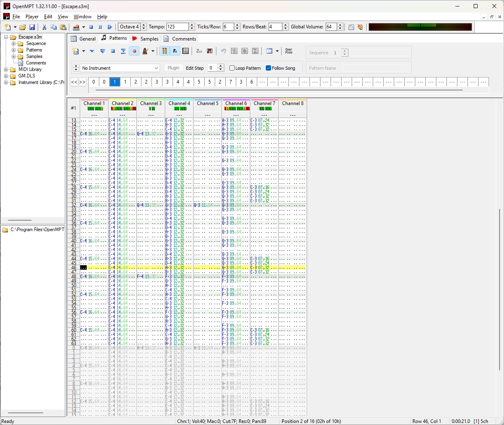
Task: Click the play row icon
Action: coord(124,51)
